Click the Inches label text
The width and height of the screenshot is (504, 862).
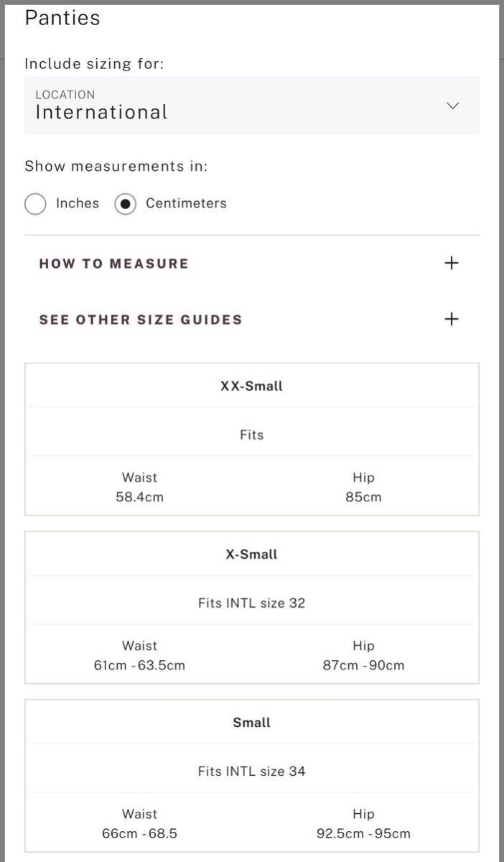(78, 203)
